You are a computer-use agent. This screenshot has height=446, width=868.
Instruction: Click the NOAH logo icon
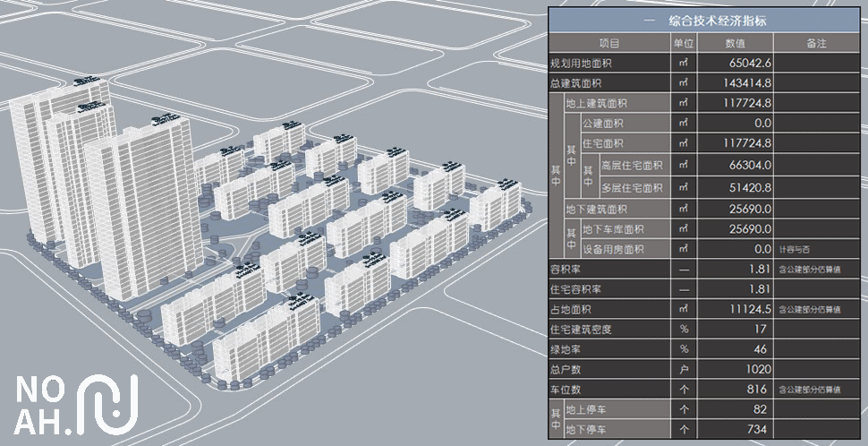coord(106,399)
